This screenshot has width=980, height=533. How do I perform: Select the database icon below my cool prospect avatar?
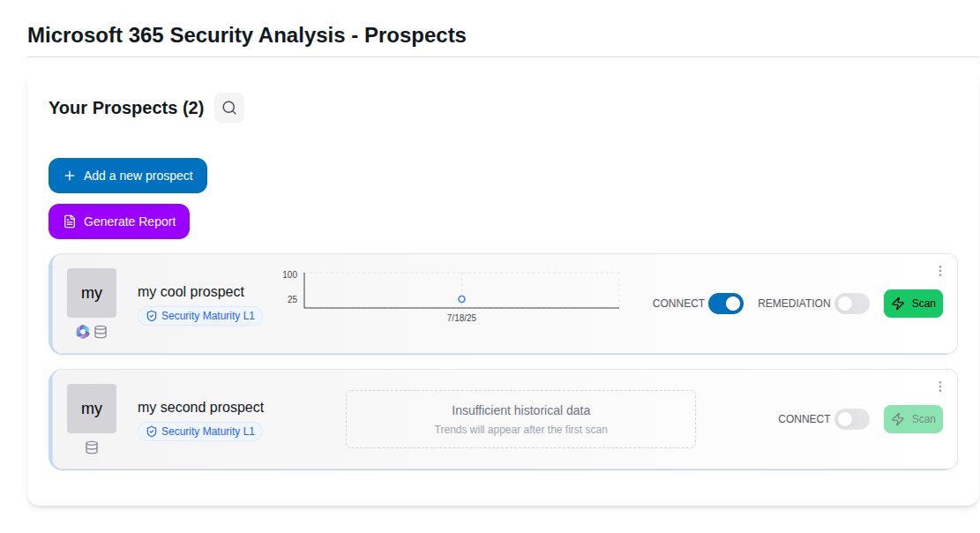click(x=100, y=332)
